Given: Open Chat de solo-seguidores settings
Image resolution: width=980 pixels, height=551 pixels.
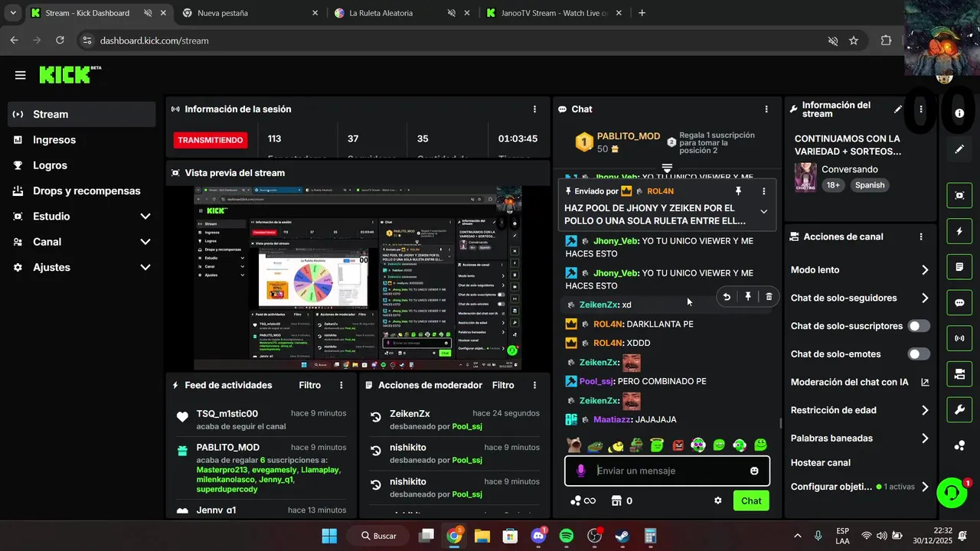Looking at the screenshot, I should (x=860, y=298).
